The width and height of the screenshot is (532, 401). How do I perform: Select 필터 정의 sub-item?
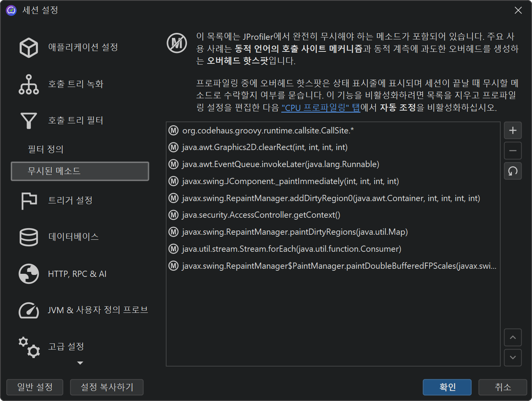tap(80, 149)
